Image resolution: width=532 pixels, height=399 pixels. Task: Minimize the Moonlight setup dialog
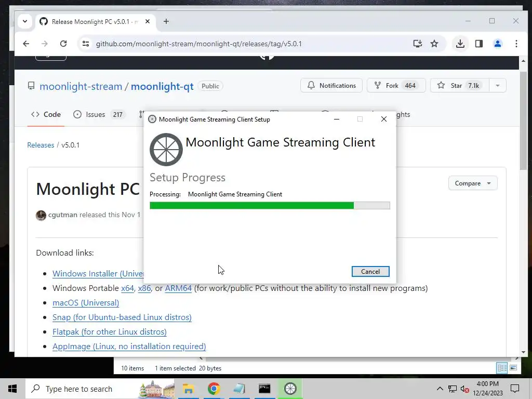click(337, 119)
